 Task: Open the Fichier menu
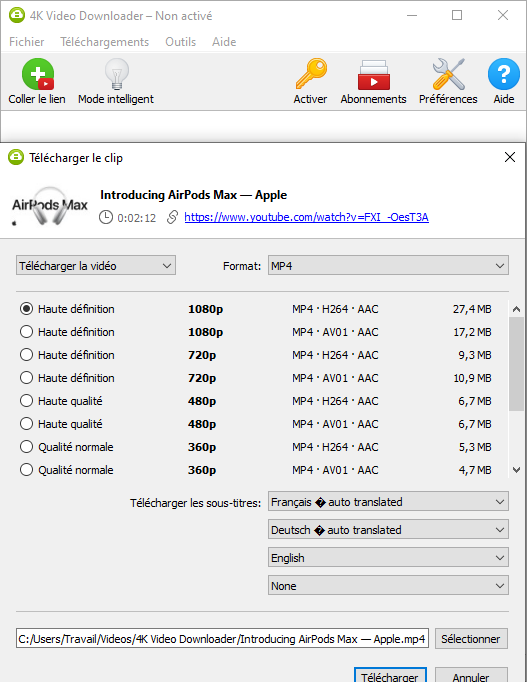(27, 42)
